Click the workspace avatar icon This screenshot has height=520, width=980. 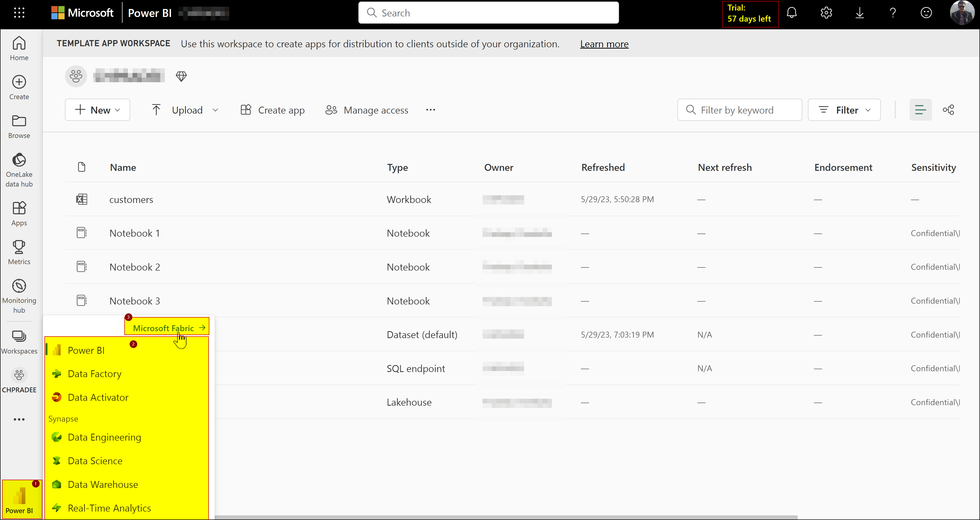click(x=76, y=76)
